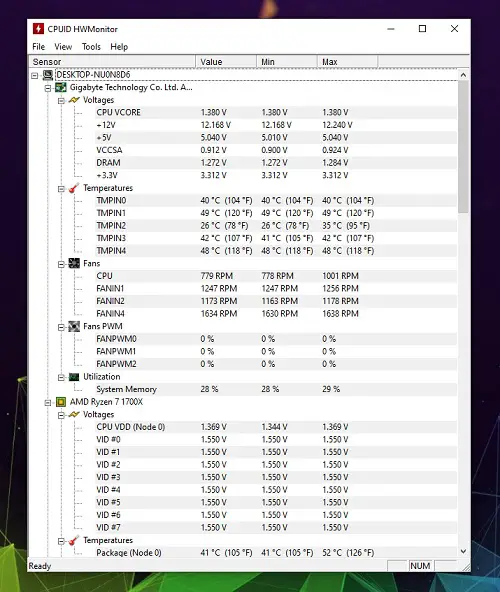Click the scroll up arrow
This screenshot has height=592, width=500.
pos(463,75)
